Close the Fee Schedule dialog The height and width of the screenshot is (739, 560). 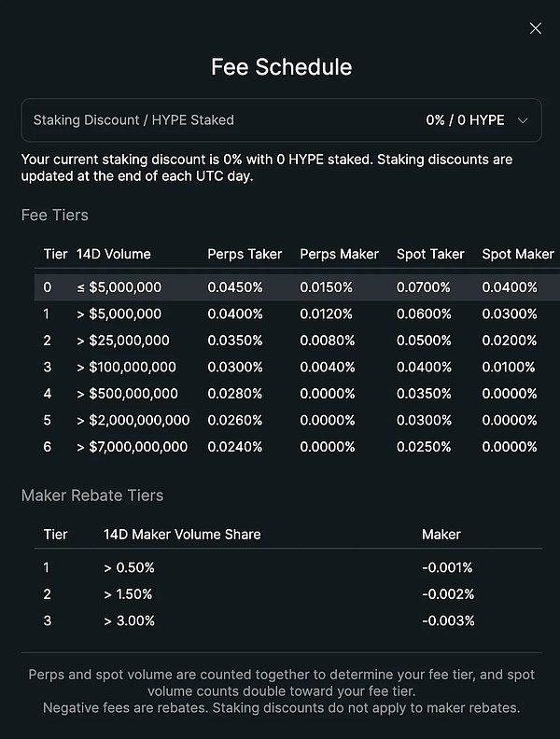coord(535,28)
